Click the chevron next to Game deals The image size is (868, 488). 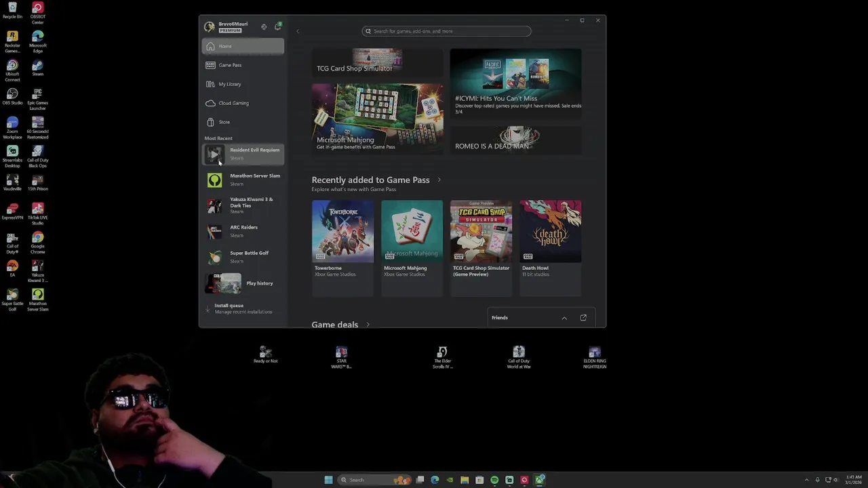[368, 325]
